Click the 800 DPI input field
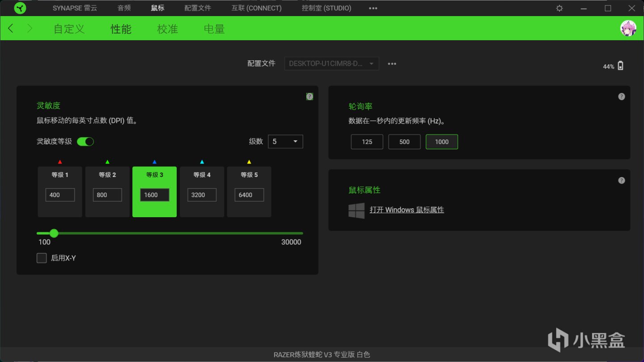This screenshot has height=362, width=644. [107, 195]
